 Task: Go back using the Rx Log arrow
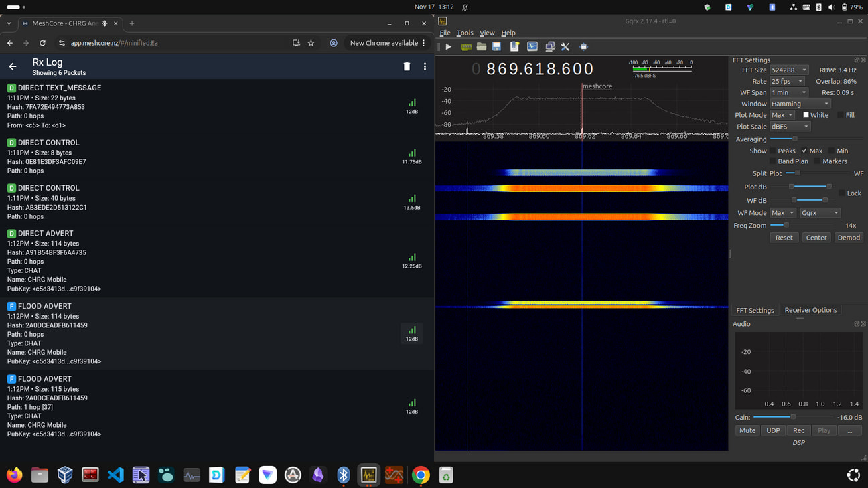(13, 67)
